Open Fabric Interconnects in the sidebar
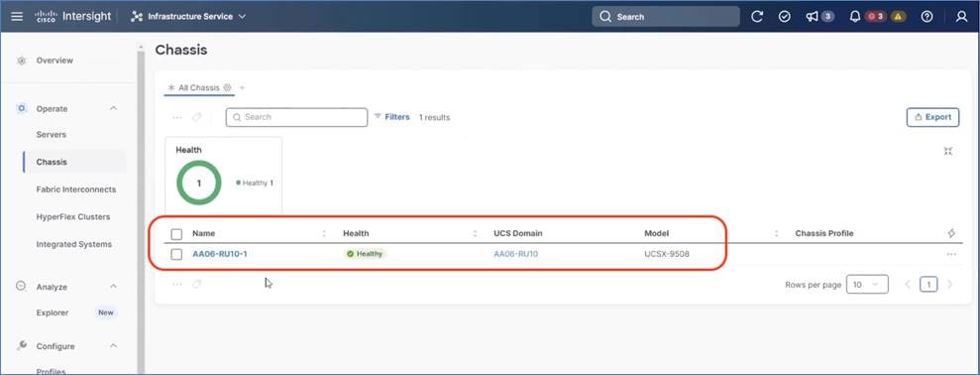Image resolution: width=980 pixels, height=375 pixels. click(75, 189)
